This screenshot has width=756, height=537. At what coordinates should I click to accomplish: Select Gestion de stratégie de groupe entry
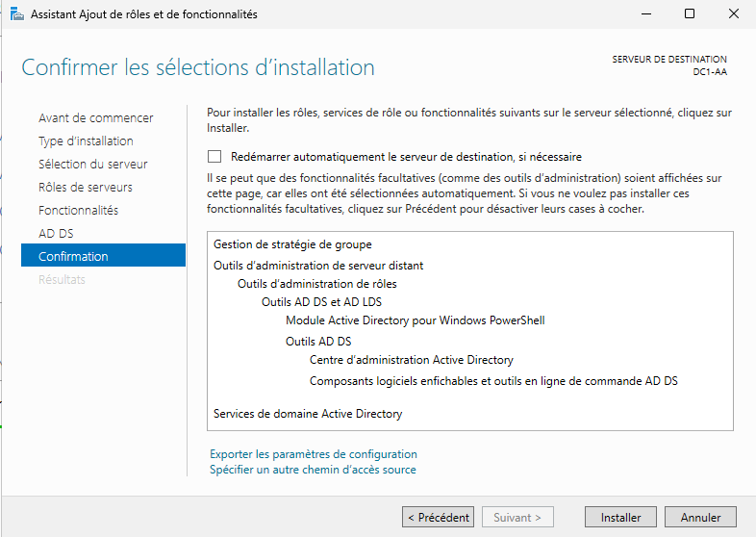292,244
